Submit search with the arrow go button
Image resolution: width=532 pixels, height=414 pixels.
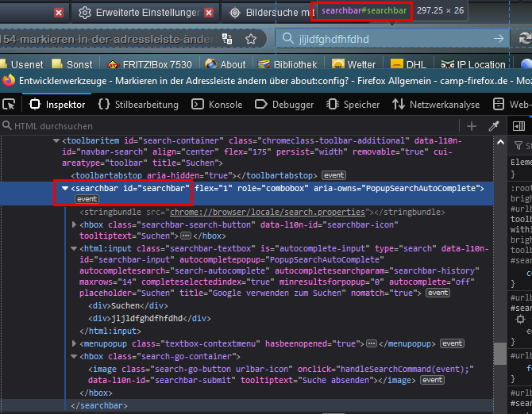pyautogui.click(x=498, y=39)
